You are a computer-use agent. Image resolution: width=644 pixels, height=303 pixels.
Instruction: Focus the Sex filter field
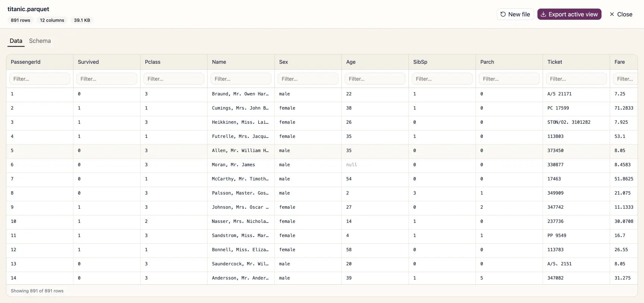tap(308, 79)
